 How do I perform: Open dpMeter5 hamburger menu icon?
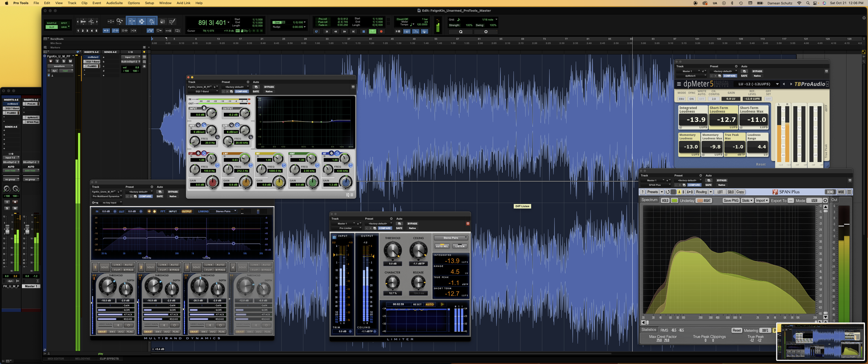679,84
